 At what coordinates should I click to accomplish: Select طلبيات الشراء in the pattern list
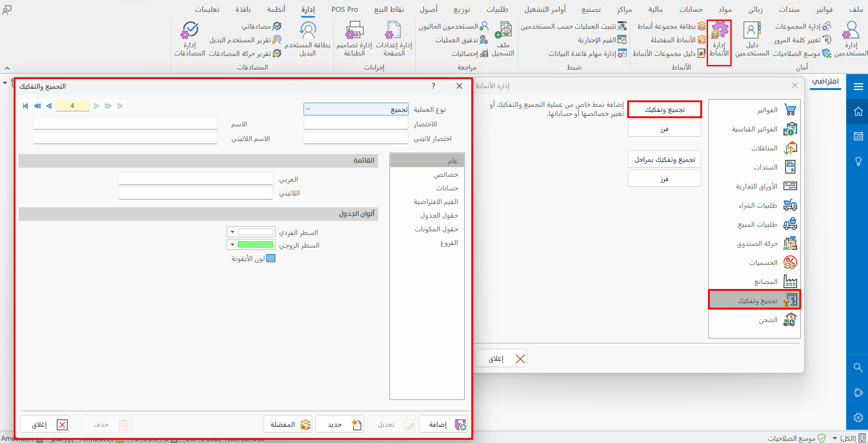pos(754,205)
